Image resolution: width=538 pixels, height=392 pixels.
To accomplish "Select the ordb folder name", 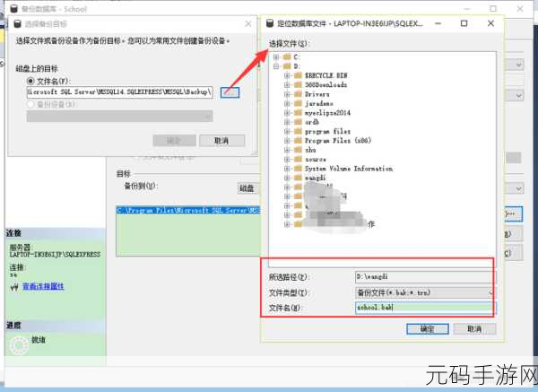I will 312,122.
